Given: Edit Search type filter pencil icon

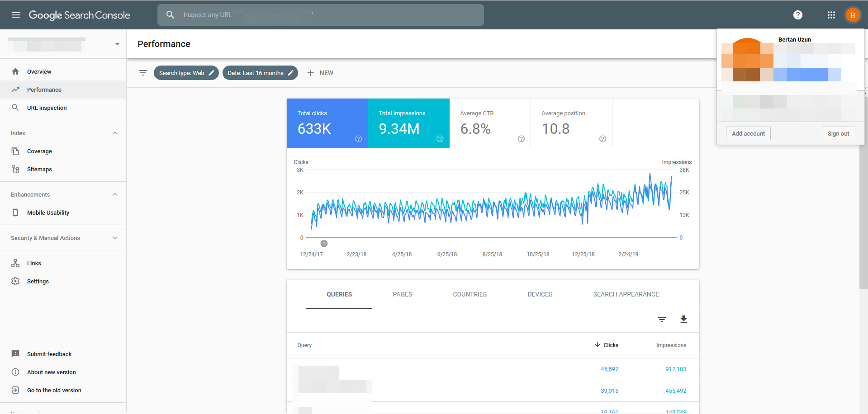Looking at the screenshot, I should [x=211, y=73].
